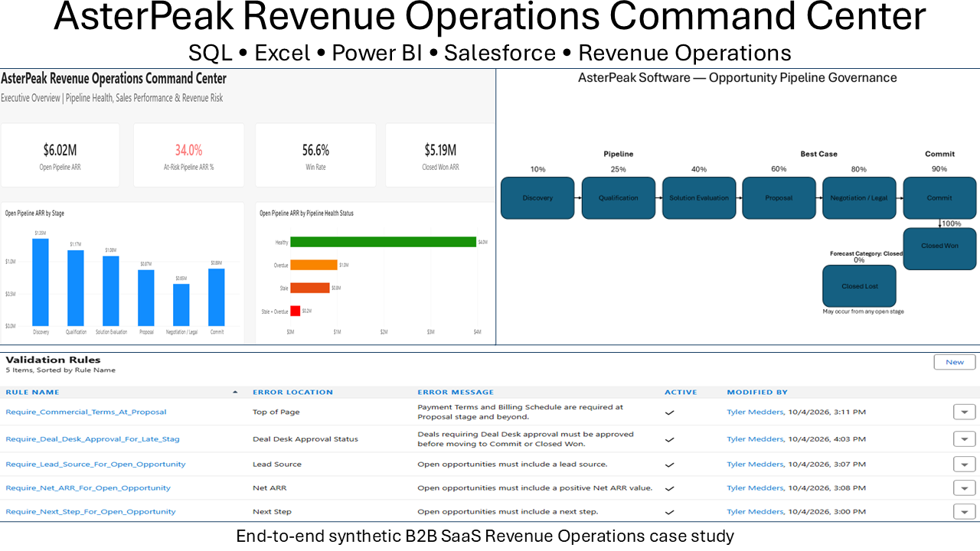Screen dimensions: 980x551
Task: Toggle Active checkmark on Require_Lead_Source row
Action: pos(670,464)
